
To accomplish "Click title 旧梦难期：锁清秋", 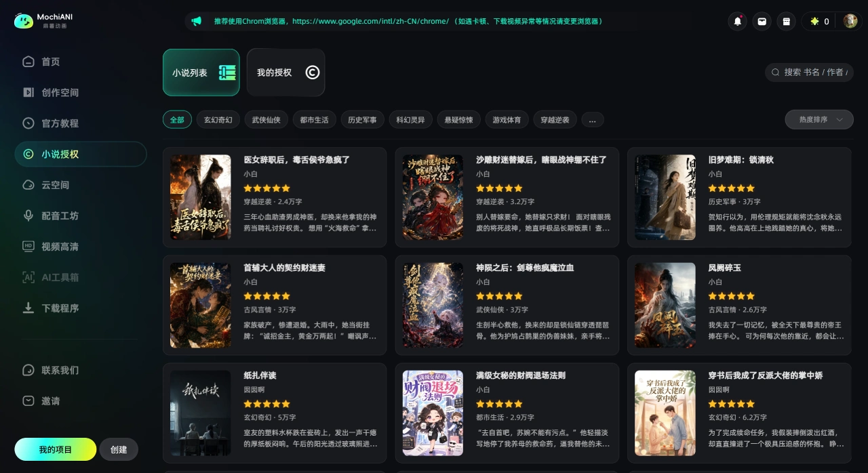I will pos(741,160).
